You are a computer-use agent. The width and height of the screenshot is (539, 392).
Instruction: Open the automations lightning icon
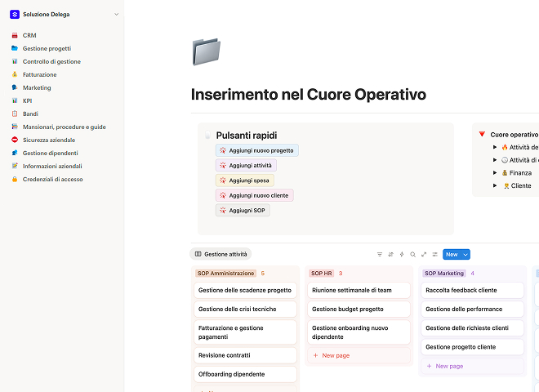tap(402, 255)
